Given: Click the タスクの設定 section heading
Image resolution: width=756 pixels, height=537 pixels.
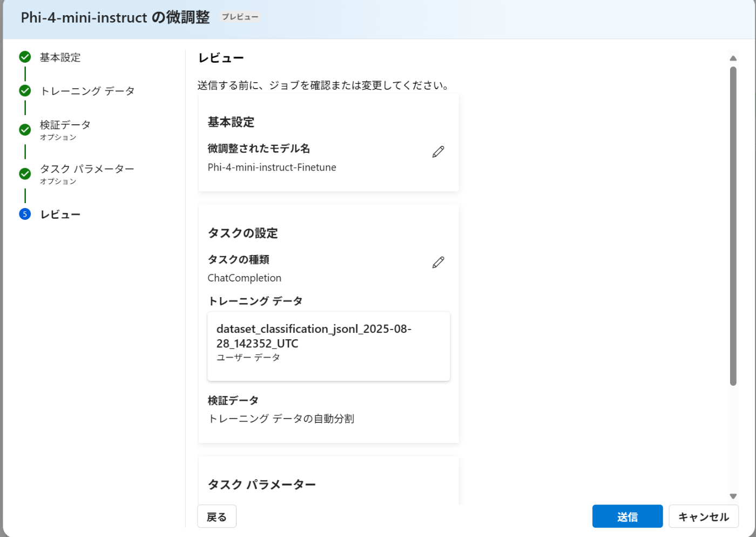Looking at the screenshot, I should [243, 233].
